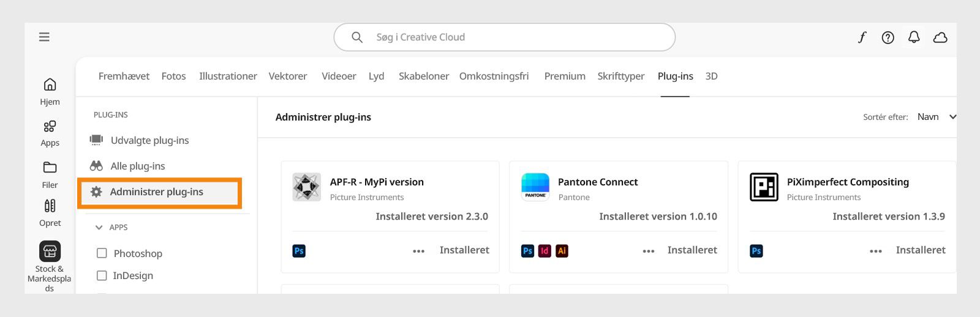
Task: Switch to the Skrifttyper tab
Action: (x=621, y=76)
